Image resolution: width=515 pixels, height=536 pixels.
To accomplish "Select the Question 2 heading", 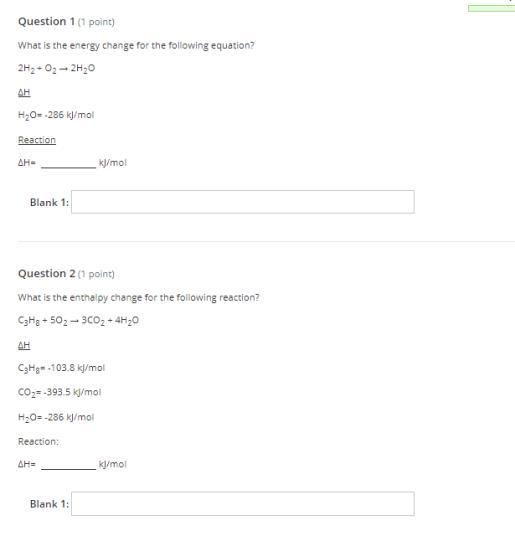I will coord(46,274).
